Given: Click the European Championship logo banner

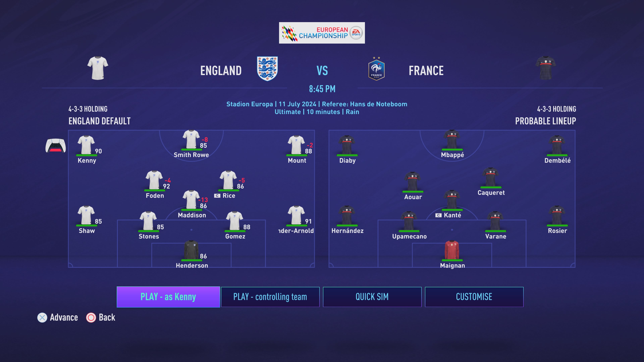Looking at the screenshot, I should pos(322,33).
